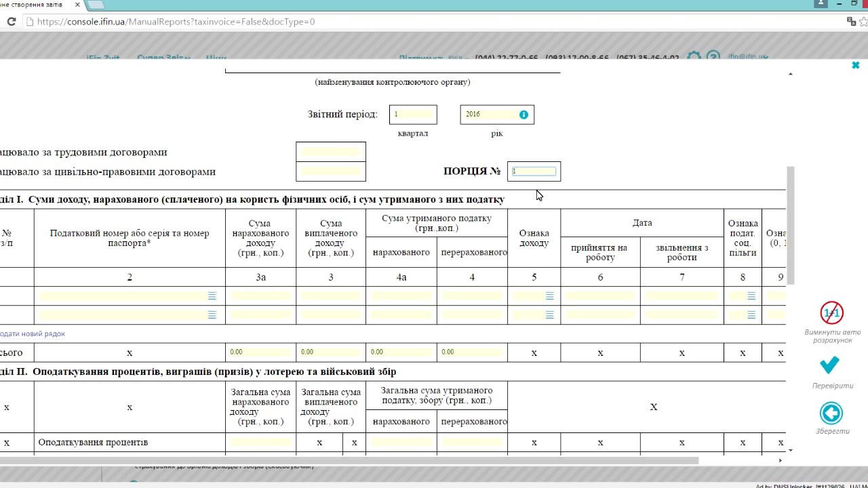This screenshot has width=868, height=488.
Task: Click the first row прийняття на роботу date field
Action: click(x=600, y=296)
